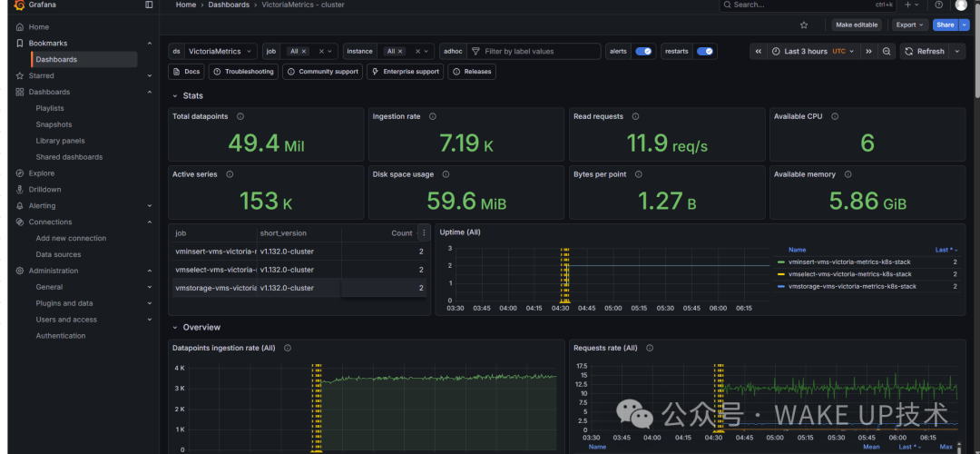Screen dimensions: 980x454
Task: Select Snapshots in the sidebar menu
Action: click(x=54, y=124)
